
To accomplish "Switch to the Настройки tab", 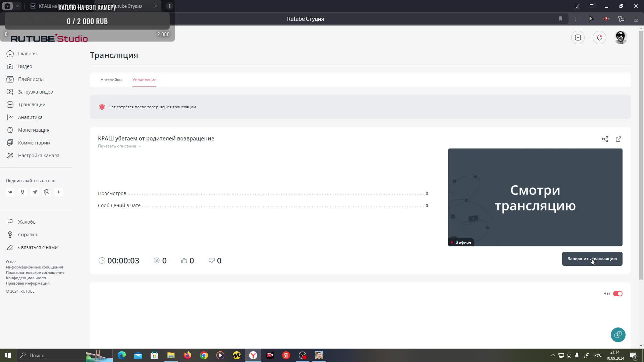I will pyautogui.click(x=111, y=80).
